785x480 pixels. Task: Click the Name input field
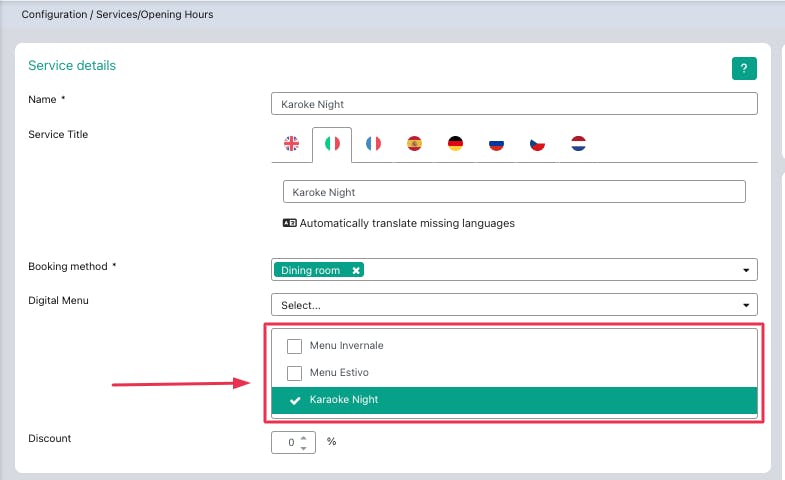[513, 103]
